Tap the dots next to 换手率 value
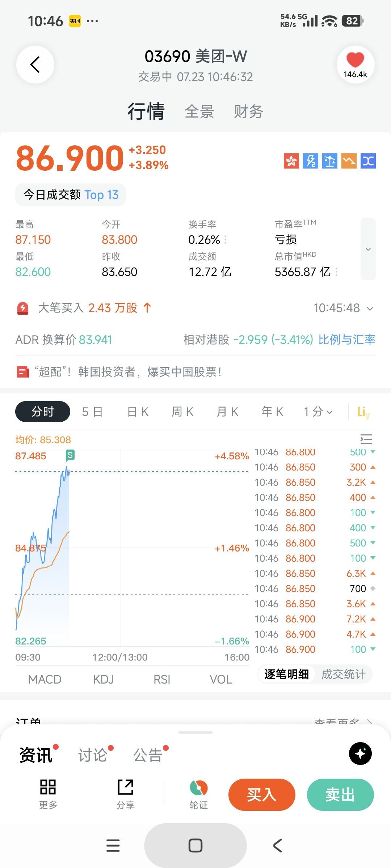The width and height of the screenshot is (391, 868). click(x=226, y=240)
